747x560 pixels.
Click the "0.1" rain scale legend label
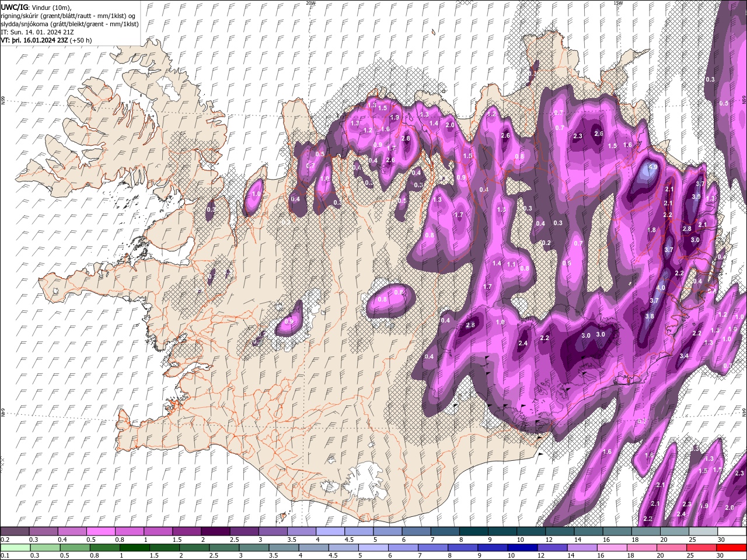click(x=5, y=556)
